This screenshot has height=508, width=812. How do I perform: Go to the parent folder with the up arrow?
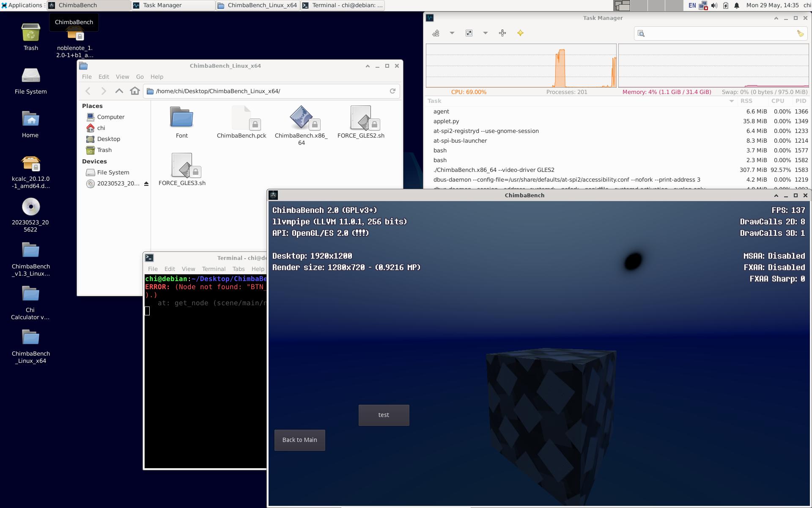pos(119,91)
